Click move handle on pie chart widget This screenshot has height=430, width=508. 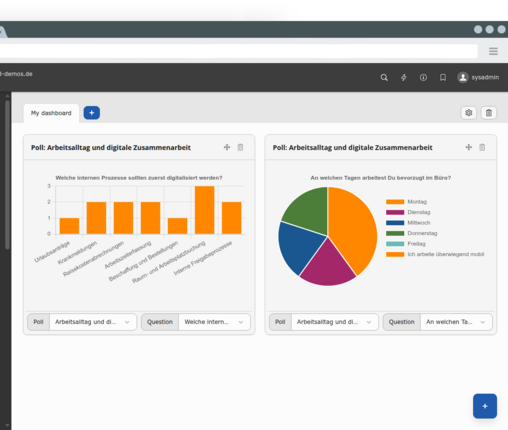pos(469,147)
